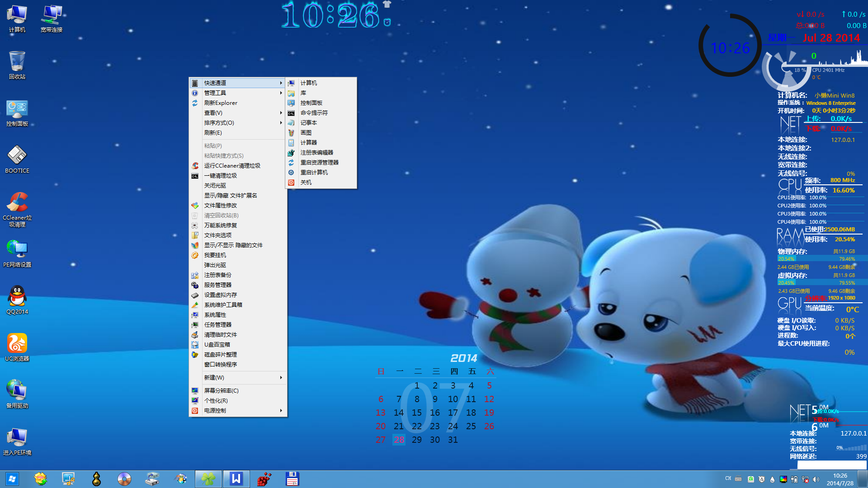868x488 pixels.
Task: Open 注册表备份 menu entry
Action: click(x=238, y=275)
